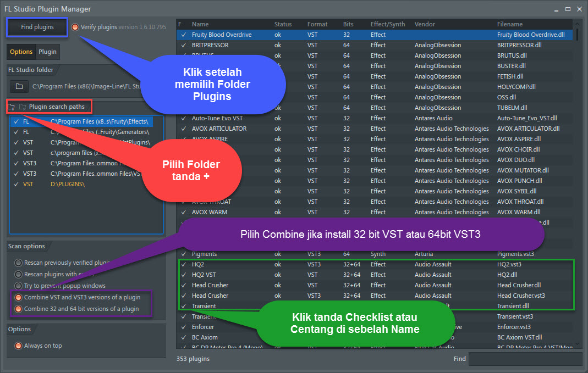
Task: Toggle favorite checkmark for AVOX WARM
Action: 183,213
